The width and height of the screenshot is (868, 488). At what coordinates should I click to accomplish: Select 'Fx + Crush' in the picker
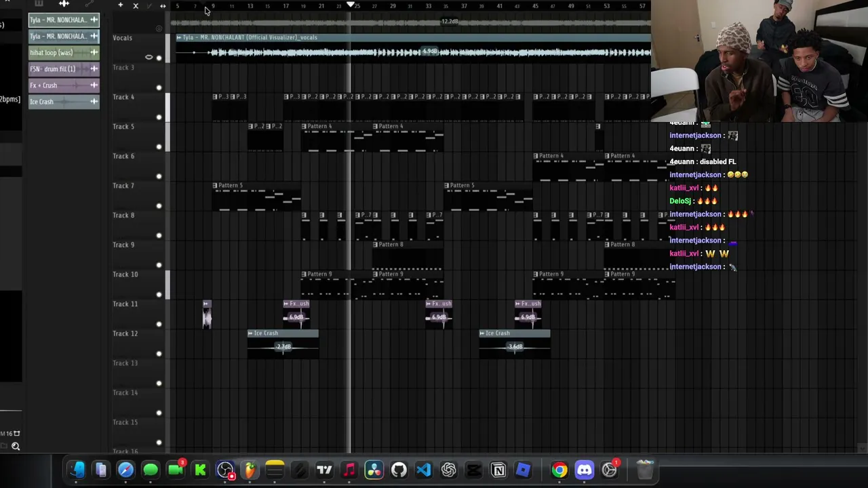coord(64,85)
